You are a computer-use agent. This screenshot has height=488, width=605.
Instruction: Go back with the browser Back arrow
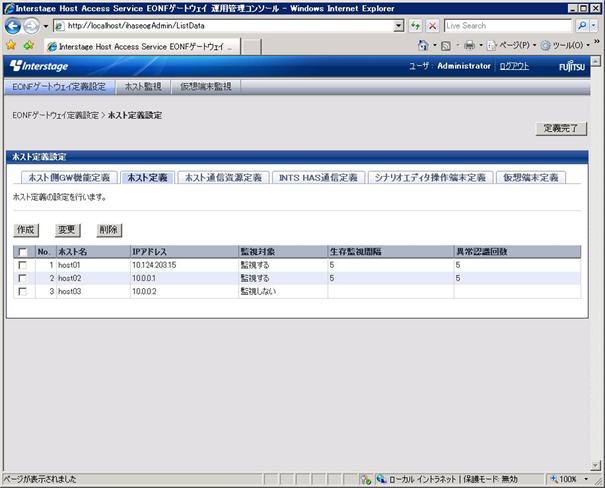click(x=13, y=26)
